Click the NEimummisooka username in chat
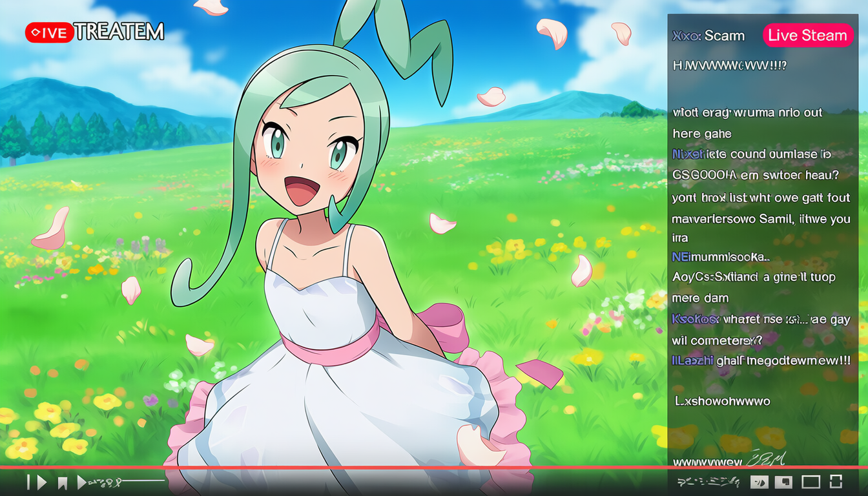 (x=721, y=256)
